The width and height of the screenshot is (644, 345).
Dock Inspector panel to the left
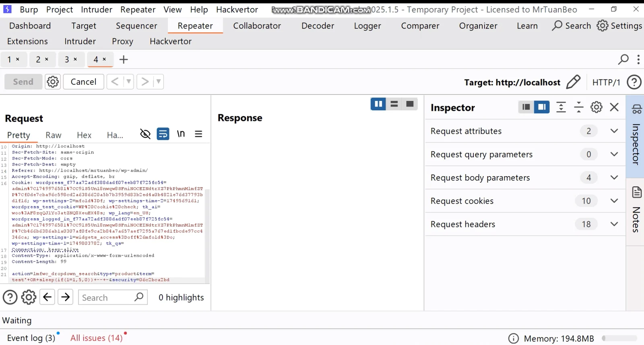(526, 107)
